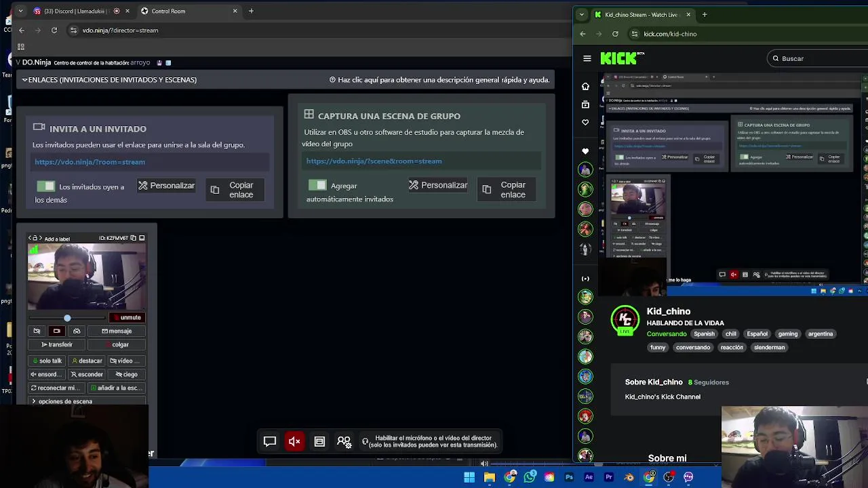The width and height of the screenshot is (868, 488).
Task: Open tab search dropdown in Kick window
Action: 581,14
